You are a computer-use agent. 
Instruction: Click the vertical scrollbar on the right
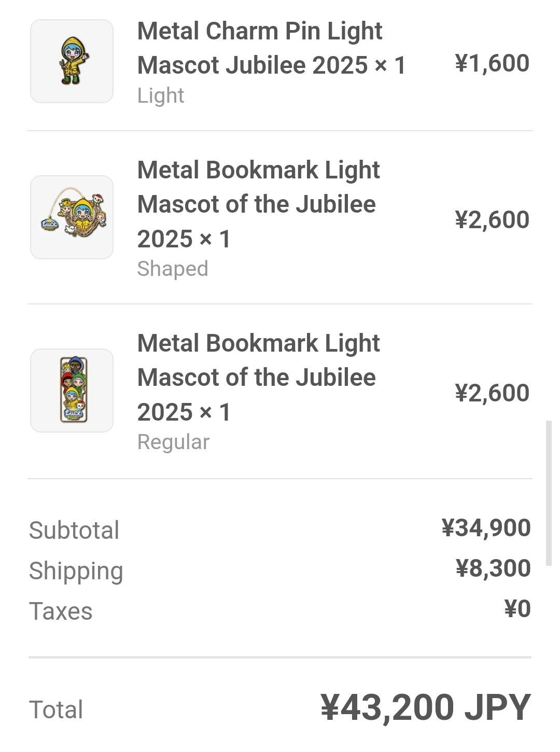click(549, 493)
